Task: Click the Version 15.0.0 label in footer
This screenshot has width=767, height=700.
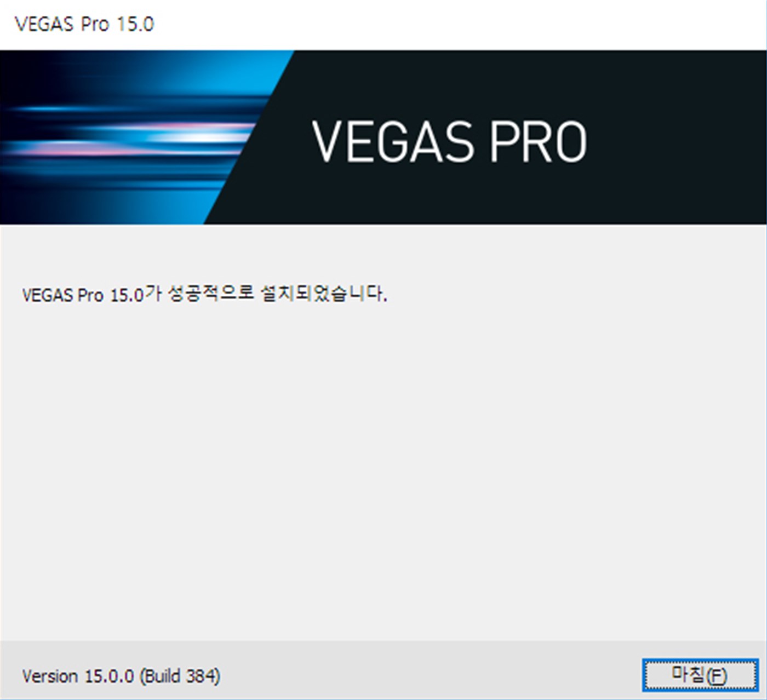Action: (78, 676)
